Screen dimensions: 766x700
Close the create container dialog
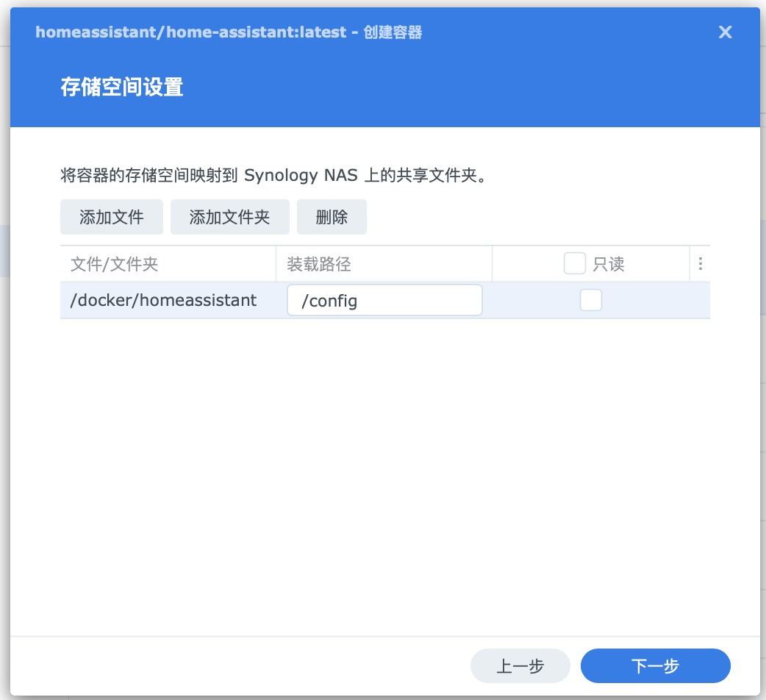click(725, 32)
